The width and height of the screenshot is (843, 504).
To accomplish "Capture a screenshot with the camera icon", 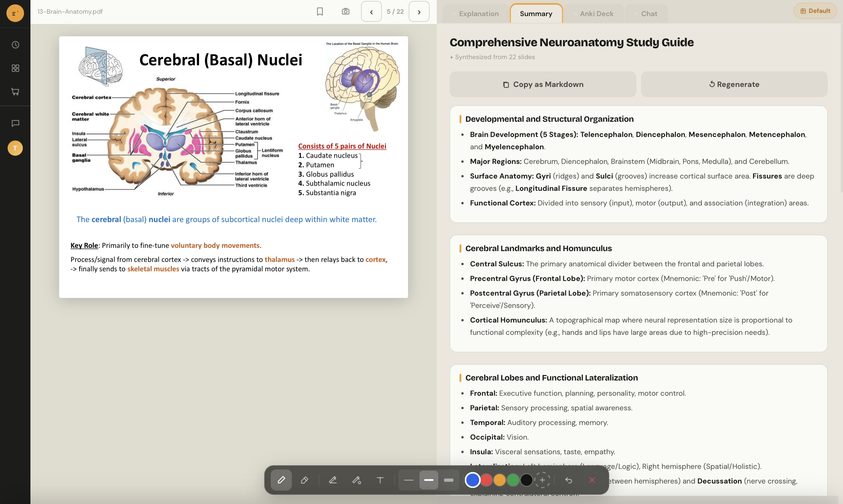I will tap(345, 11).
